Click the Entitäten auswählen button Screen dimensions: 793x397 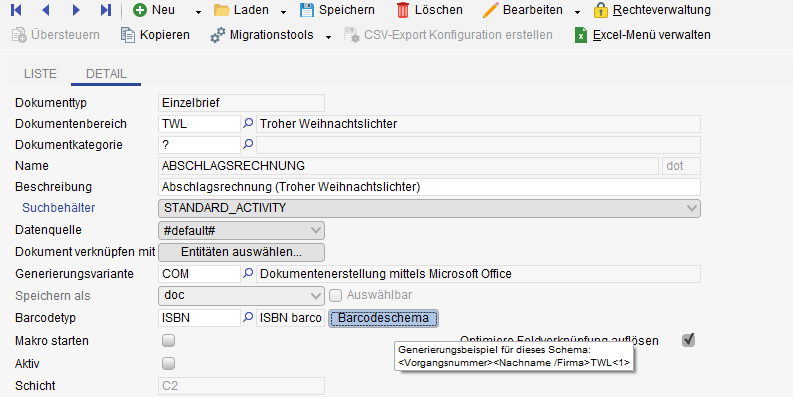(x=241, y=252)
